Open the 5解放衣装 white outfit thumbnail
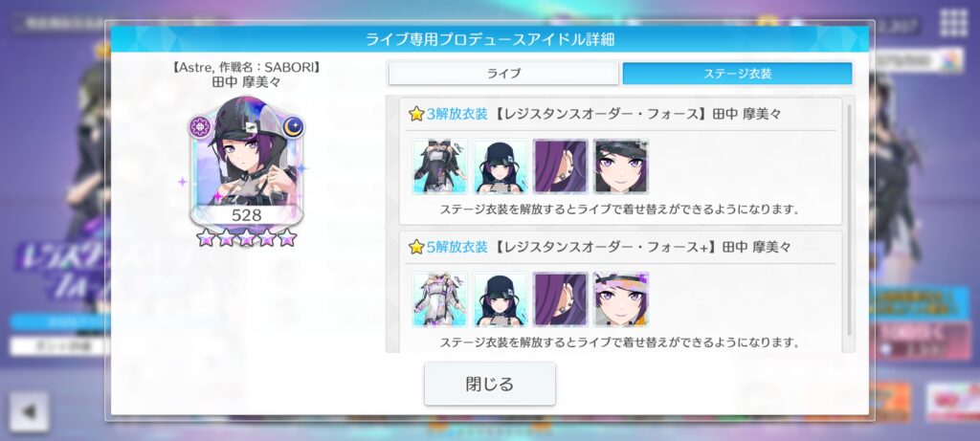This screenshot has height=441, width=980. pyautogui.click(x=439, y=299)
